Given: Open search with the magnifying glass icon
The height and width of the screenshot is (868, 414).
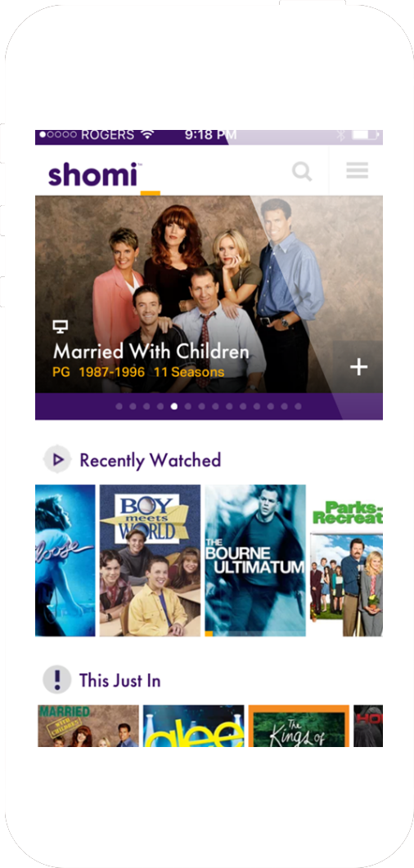Looking at the screenshot, I should [302, 171].
